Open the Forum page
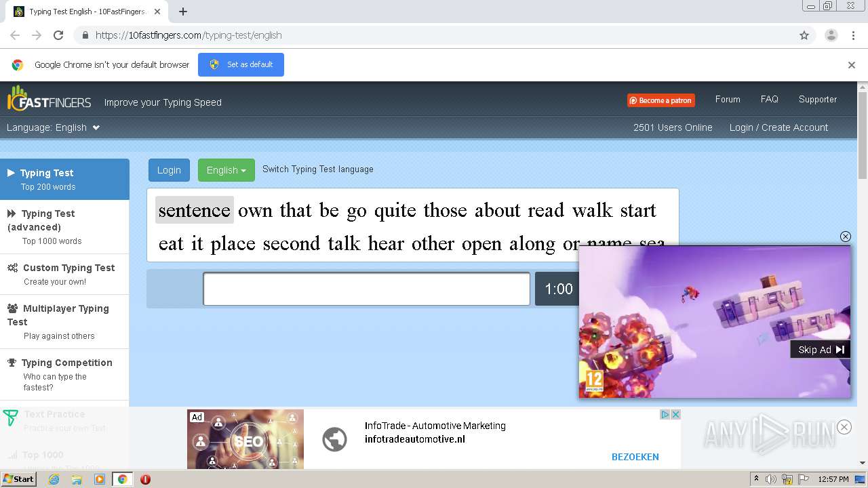 click(x=728, y=99)
